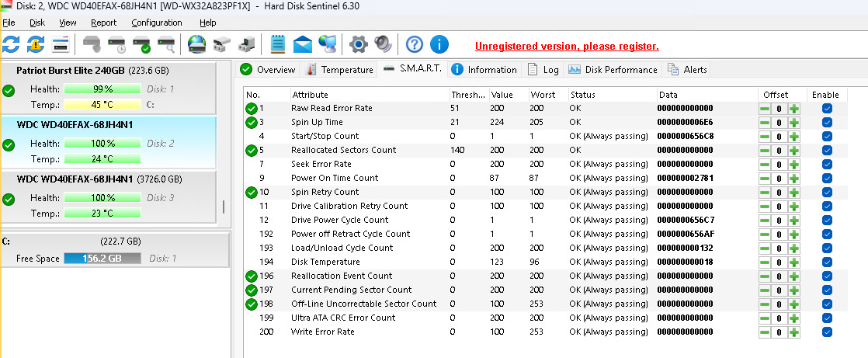This screenshot has height=358, width=868.
Task: Click the monitor with globe toolbar icon
Action: [x=328, y=44]
